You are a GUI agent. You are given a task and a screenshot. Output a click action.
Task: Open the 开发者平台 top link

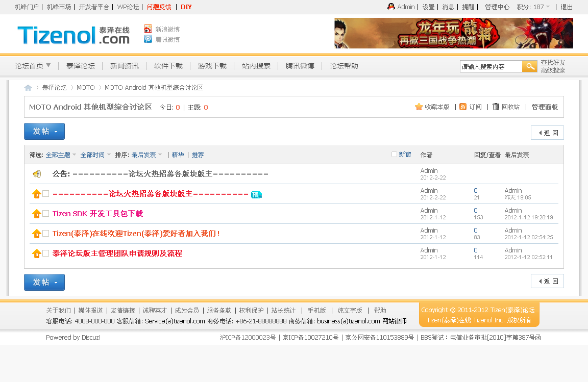(94, 7)
